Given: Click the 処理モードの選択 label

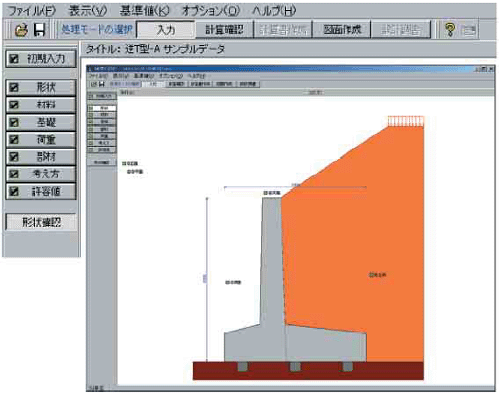Looking at the screenshot, I should tap(97, 30).
